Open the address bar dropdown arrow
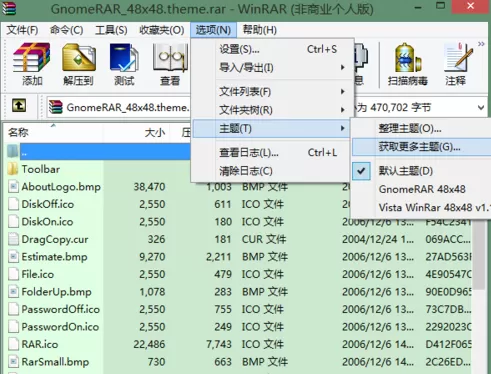 click(481, 107)
